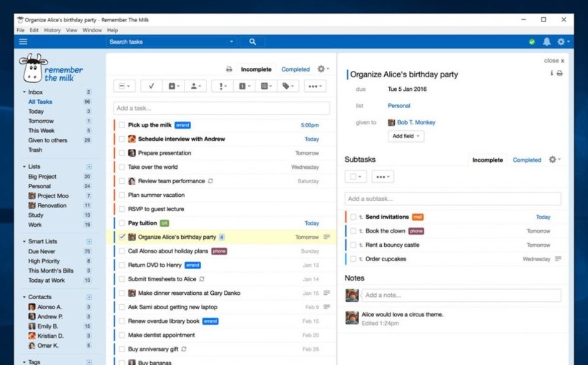The height and width of the screenshot is (365, 588).
Task: Print task details with printer icon
Action: 559,73
